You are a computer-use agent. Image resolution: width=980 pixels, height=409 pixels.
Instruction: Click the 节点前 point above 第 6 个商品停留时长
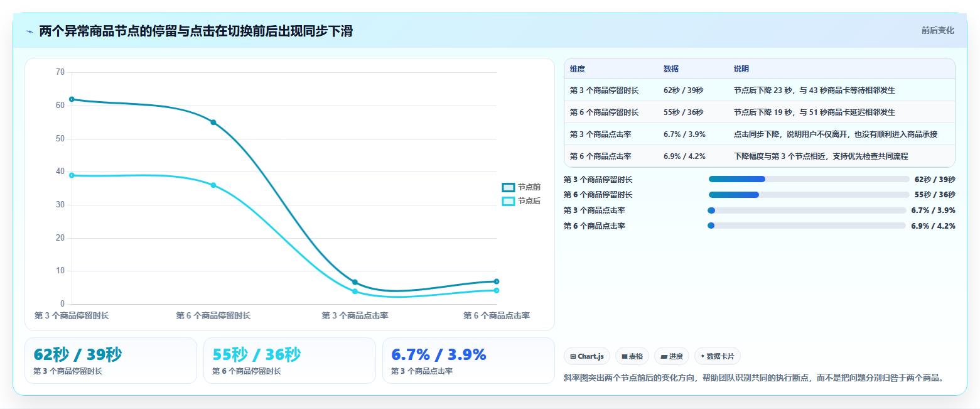click(x=213, y=123)
